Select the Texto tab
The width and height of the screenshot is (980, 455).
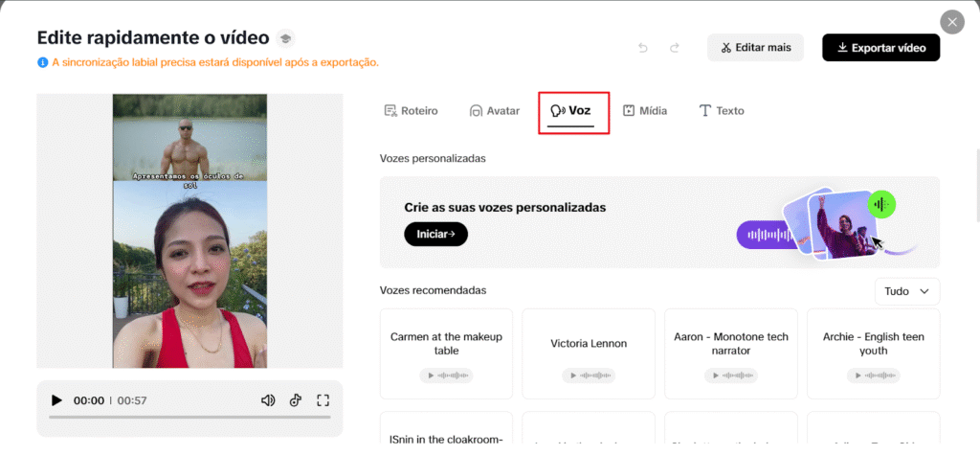point(721,111)
